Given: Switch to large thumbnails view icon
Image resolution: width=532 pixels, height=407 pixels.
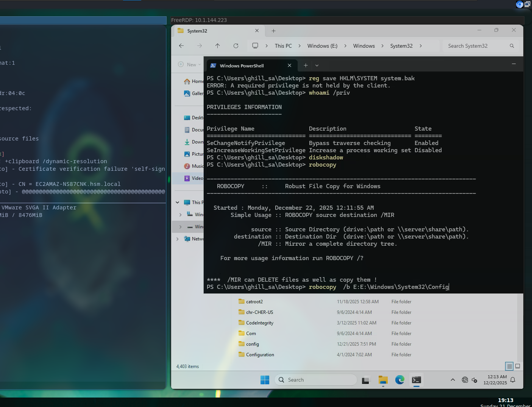Looking at the screenshot, I should click(x=518, y=366).
